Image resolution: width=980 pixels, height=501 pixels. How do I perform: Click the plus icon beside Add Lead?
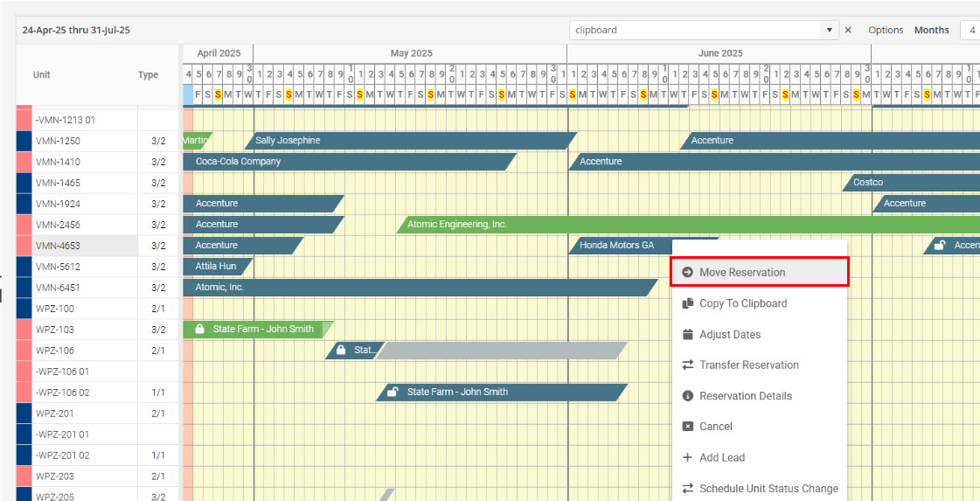[x=687, y=457]
